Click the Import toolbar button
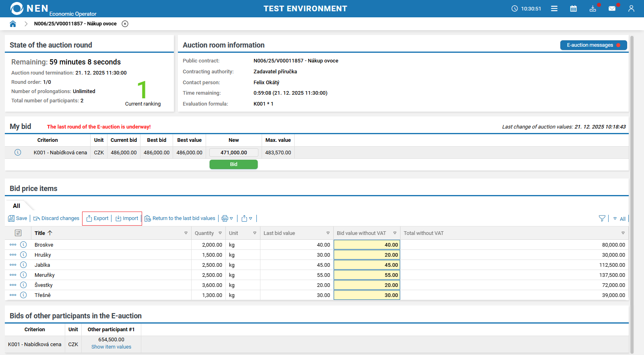This screenshot has height=355, width=644. [127, 218]
